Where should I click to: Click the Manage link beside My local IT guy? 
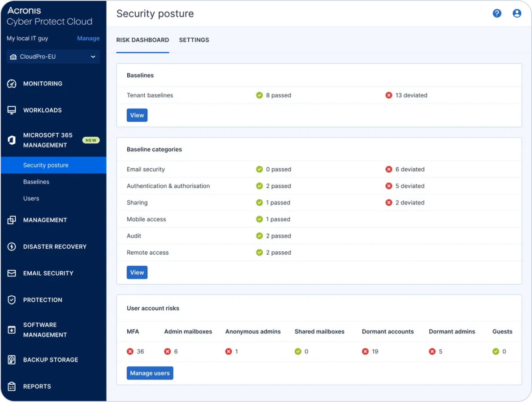pyautogui.click(x=88, y=39)
